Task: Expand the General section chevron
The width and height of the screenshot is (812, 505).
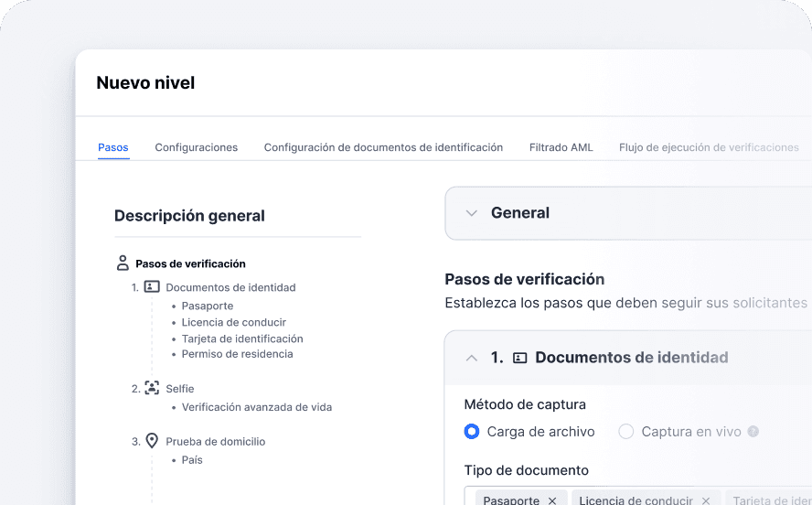Action: coord(471,213)
